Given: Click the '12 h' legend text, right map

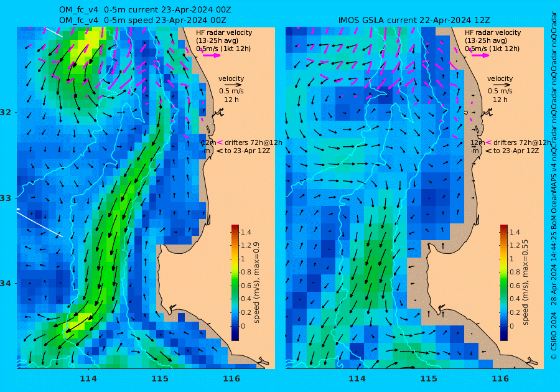Looking at the screenshot, I should click(x=500, y=100).
